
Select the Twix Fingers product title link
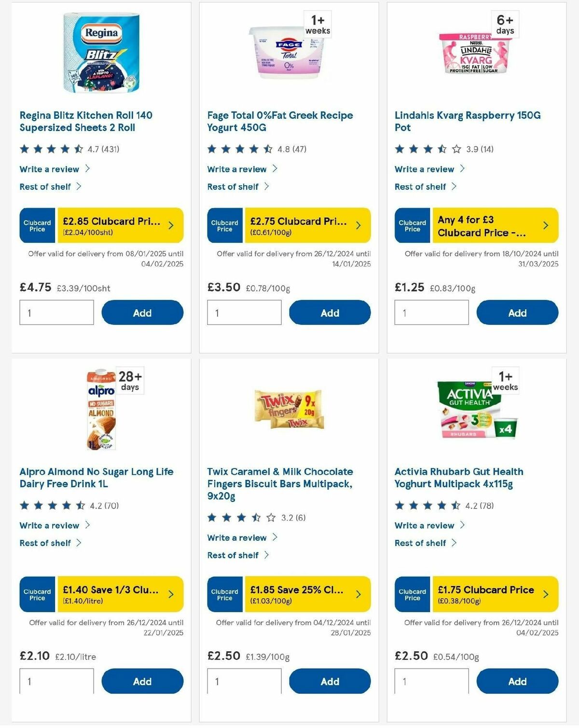tap(280, 483)
